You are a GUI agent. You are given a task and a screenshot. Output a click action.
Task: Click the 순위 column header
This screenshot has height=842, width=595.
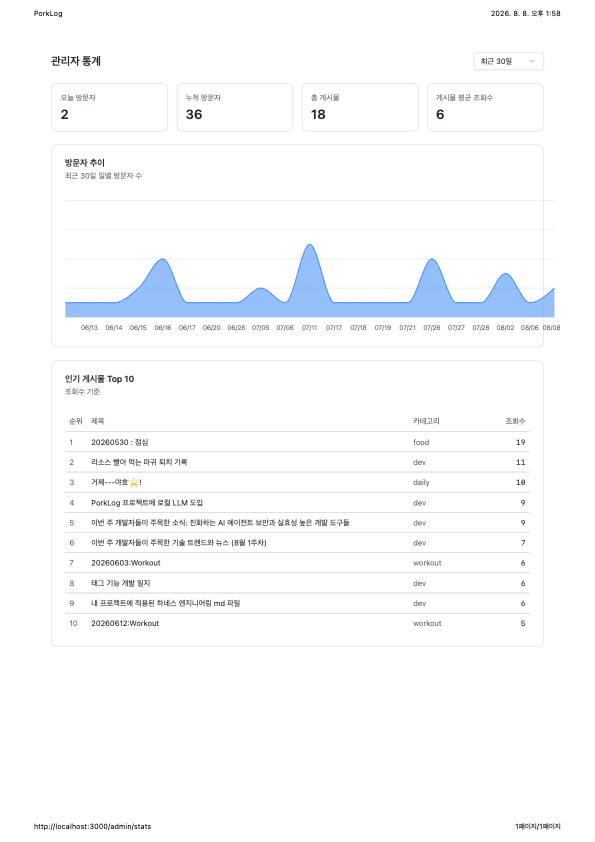pyautogui.click(x=76, y=422)
